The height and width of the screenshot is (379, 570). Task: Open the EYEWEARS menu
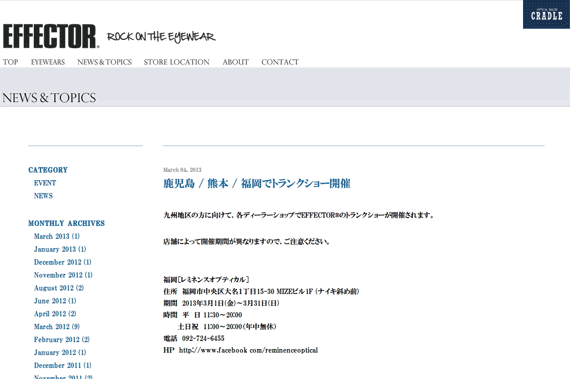48,62
